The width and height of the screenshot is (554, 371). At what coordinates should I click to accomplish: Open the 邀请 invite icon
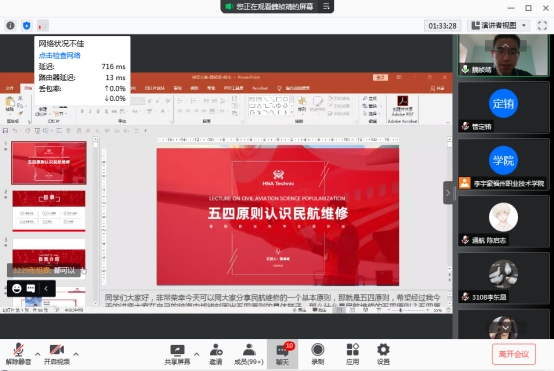click(x=216, y=354)
